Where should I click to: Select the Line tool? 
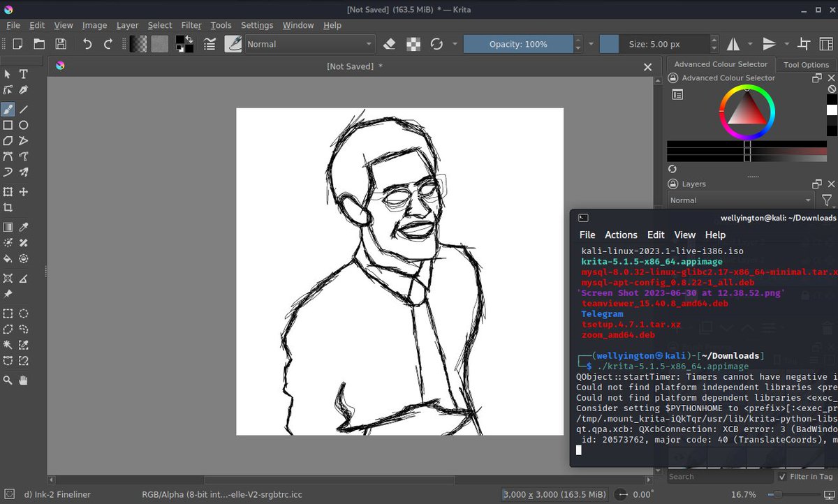[x=23, y=110]
